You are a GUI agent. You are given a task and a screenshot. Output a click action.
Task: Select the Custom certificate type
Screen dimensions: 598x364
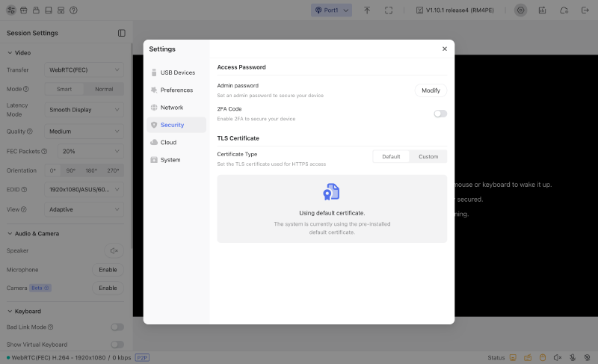(x=428, y=157)
